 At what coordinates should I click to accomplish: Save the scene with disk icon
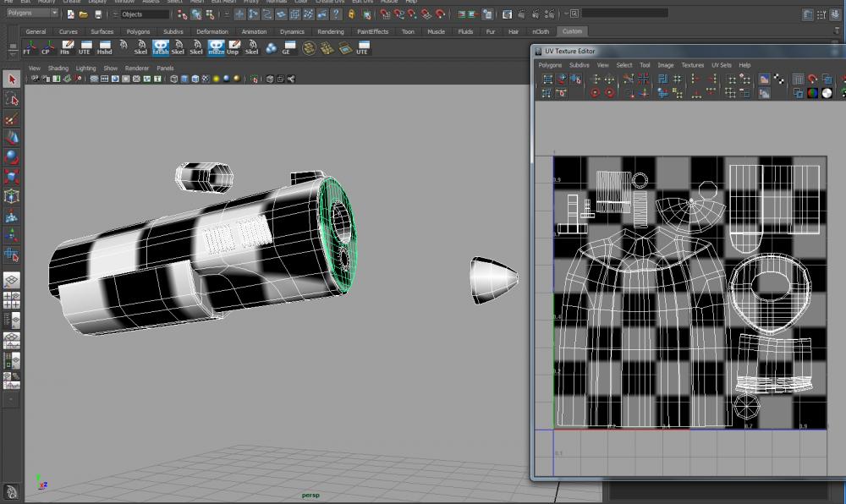(x=97, y=14)
